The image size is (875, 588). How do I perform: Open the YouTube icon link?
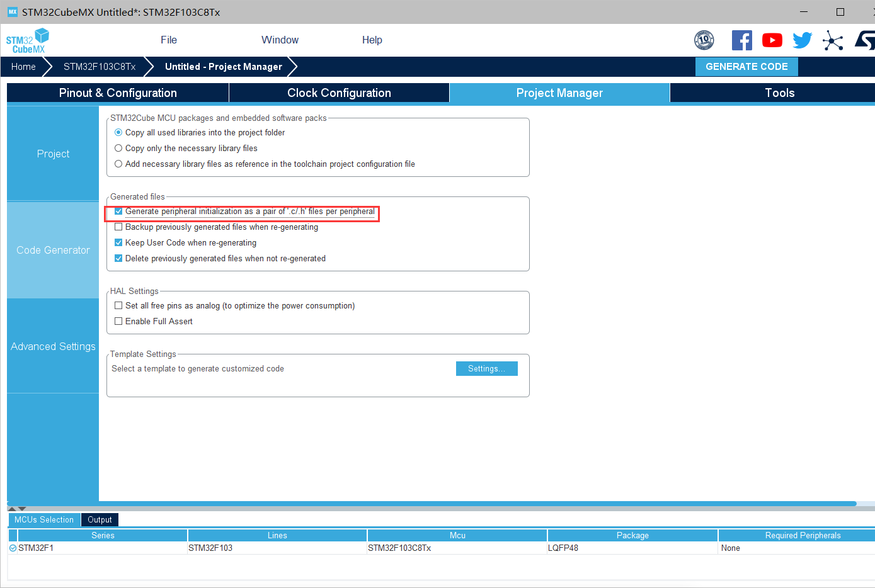(x=772, y=40)
